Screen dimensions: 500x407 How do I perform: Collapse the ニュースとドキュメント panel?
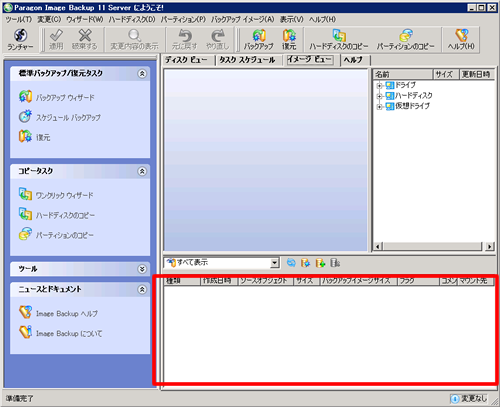(x=142, y=290)
